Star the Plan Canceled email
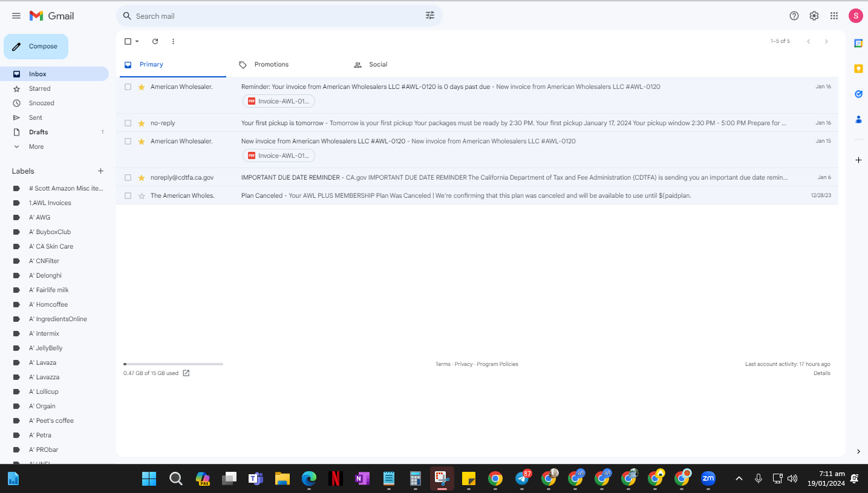The image size is (868, 493). pos(142,195)
